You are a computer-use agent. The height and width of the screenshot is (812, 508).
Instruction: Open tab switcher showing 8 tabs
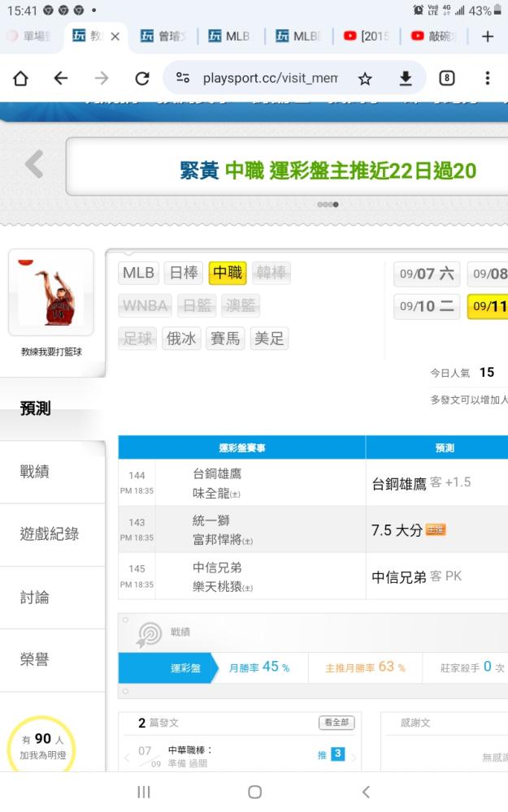[x=447, y=78]
